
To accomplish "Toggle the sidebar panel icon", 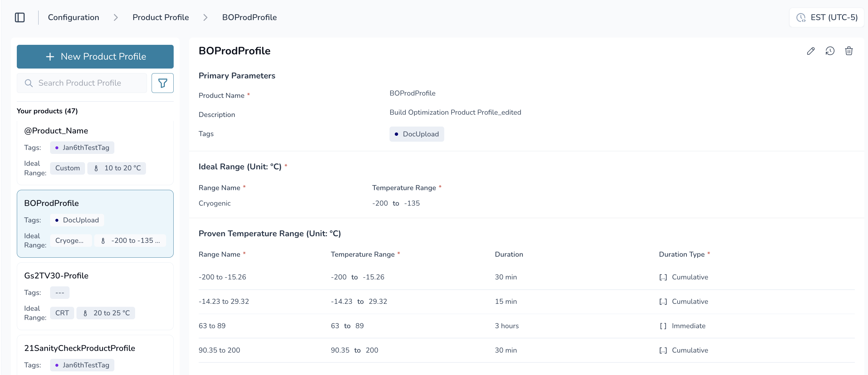I will coord(20,17).
